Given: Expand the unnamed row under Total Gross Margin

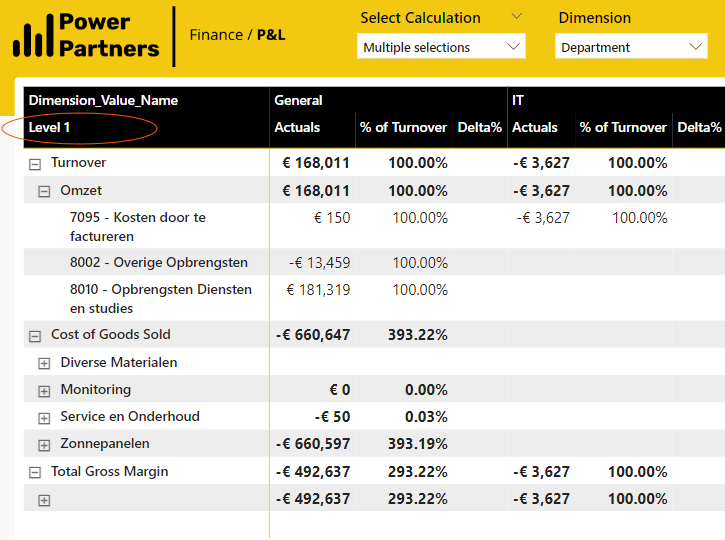Looking at the screenshot, I should 44,500.
